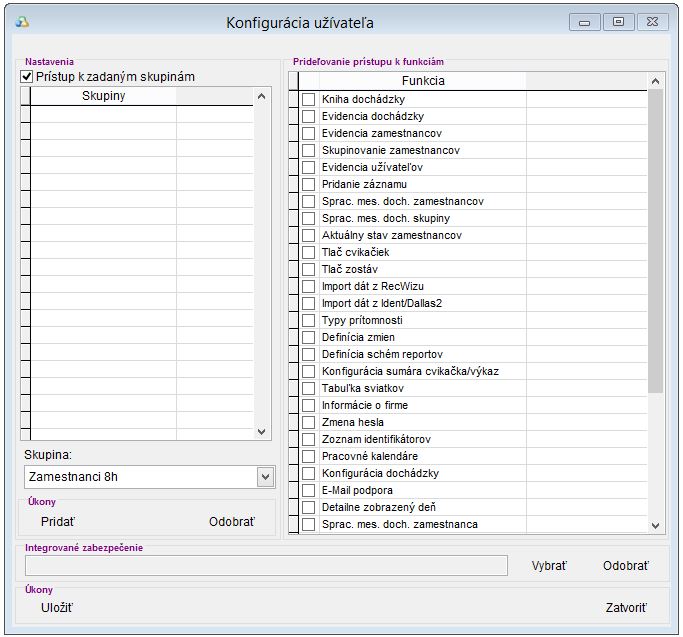Check the Pridanie záznamu box
This screenshot has height=637, width=683.
308,184
